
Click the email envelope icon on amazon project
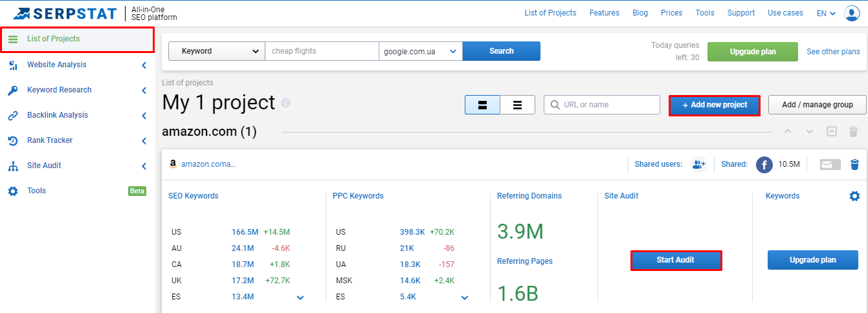click(x=830, y=164)
